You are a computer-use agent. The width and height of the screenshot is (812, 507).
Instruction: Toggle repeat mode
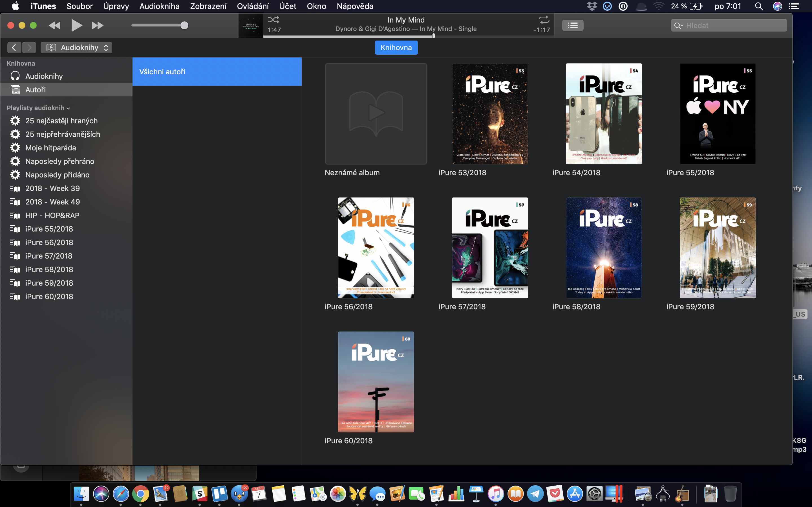click(x=544, y=20)
